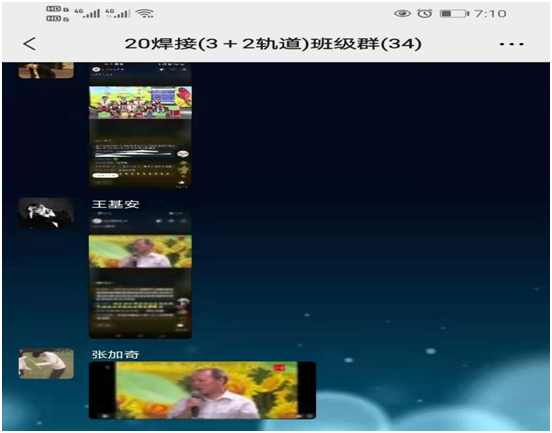Screen dimensions: 552x433
Task: Tap the group title 20焊接班级群
Action: [273, 44]
